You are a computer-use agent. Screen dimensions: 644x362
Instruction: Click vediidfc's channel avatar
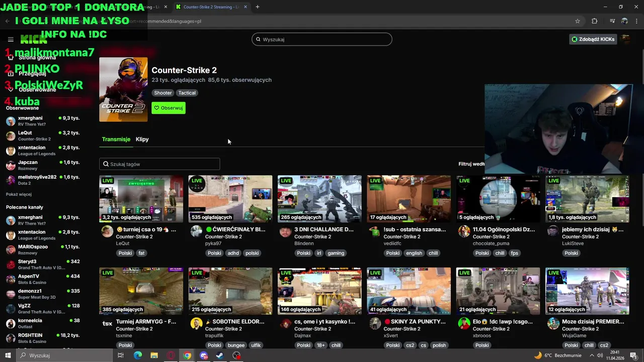(375, 231)
